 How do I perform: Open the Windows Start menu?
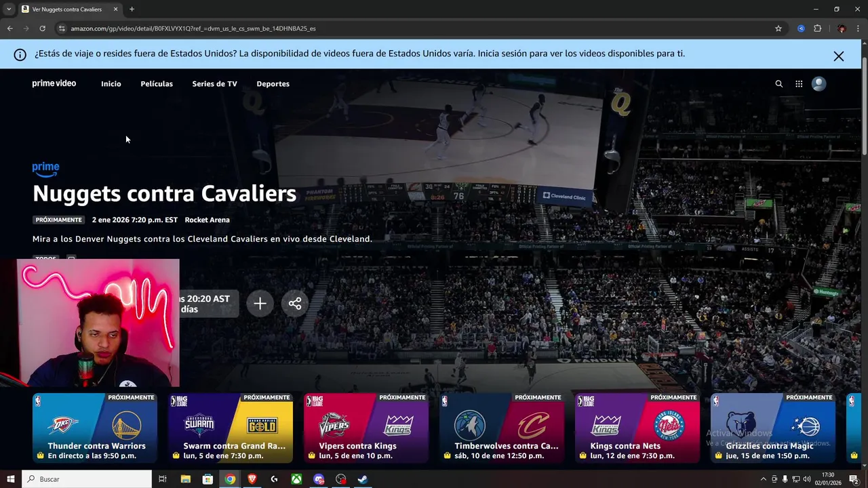[x=10, y=479]
